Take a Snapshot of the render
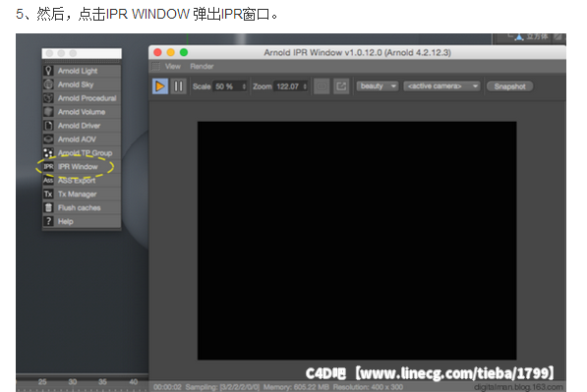This screenshot has width=587, height=392. 509,86
